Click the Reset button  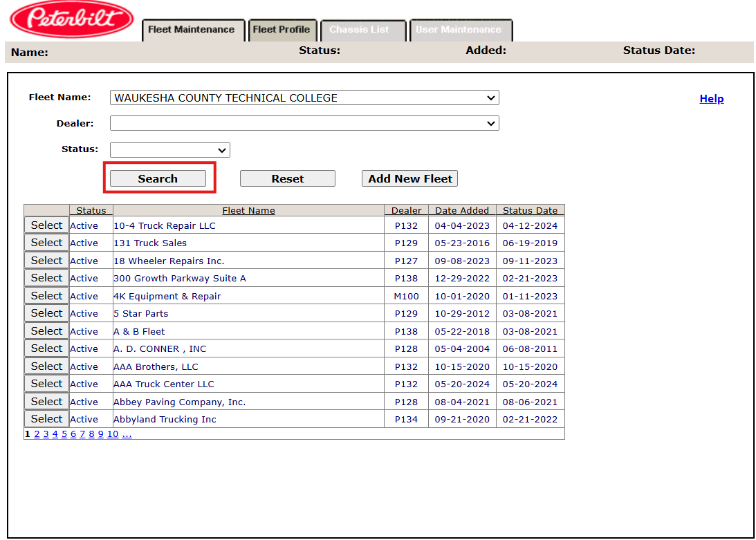tap(287, 178)
